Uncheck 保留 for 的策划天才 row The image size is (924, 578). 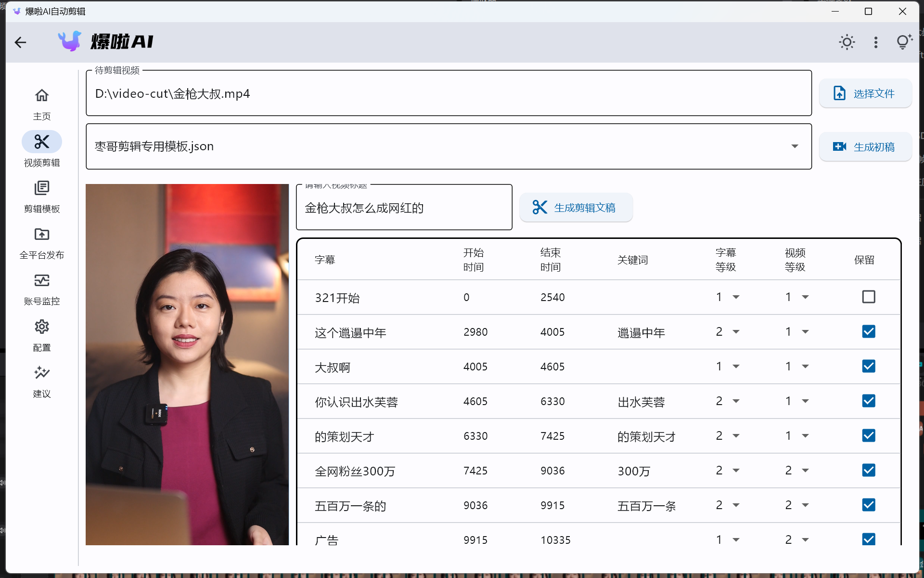point(869,435)
